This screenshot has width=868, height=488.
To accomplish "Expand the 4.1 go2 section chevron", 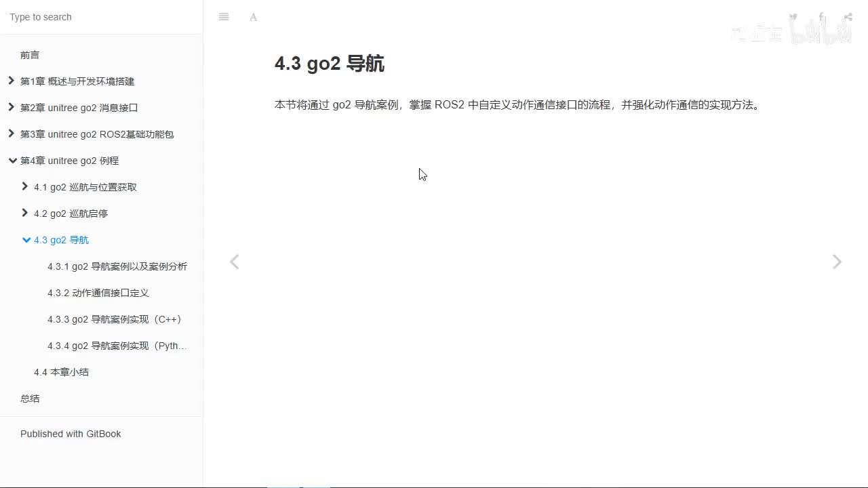I will pyautogui.click(x=24, y=186).
